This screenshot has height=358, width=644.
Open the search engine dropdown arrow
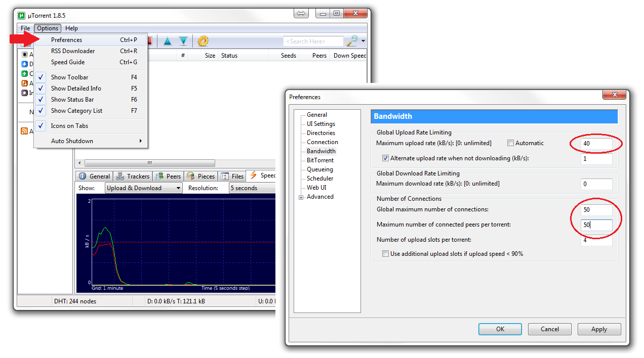tap(363, 41)
